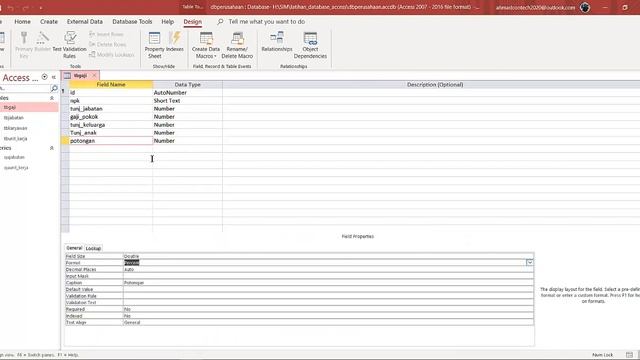Click the tunj_keluarga field name cell
640x360 pixels.
111,124
